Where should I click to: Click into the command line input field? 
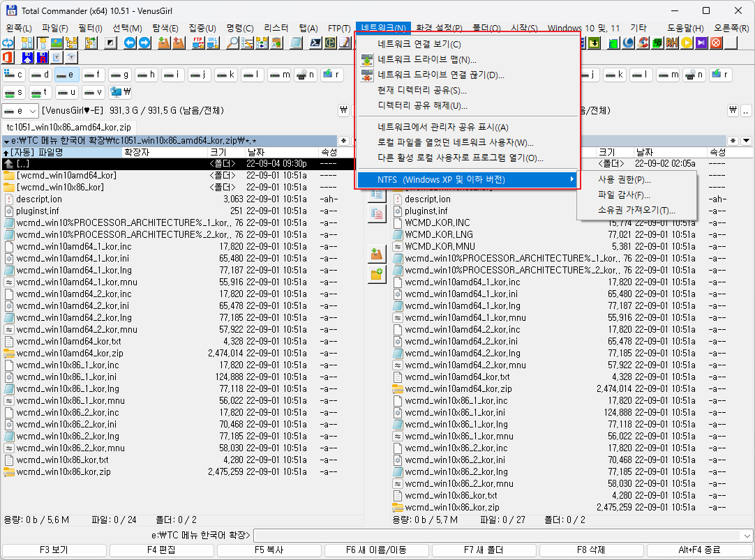coord(498,536)
